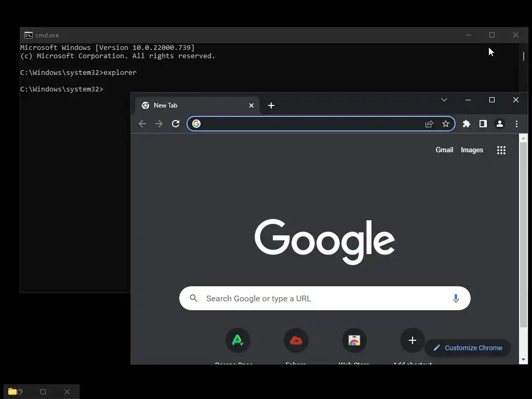Click the folder icon in small bottom window
The image size is (532, 399).
point(12,392)
